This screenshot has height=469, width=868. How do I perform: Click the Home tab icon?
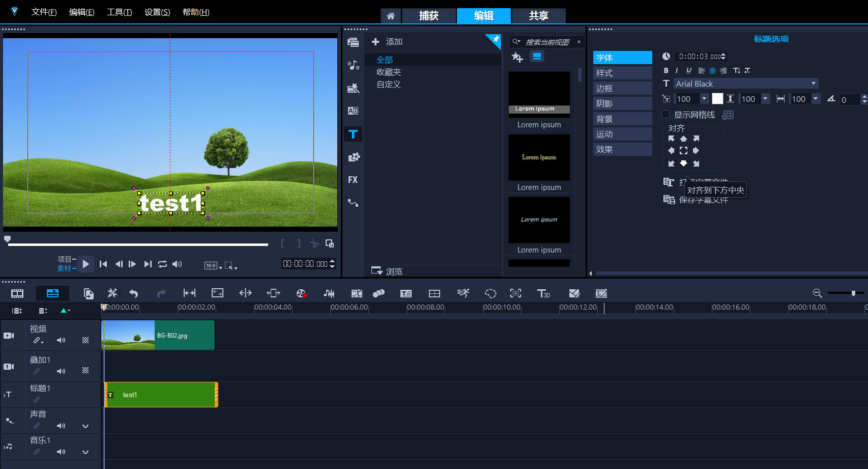[x=391, y=16]
